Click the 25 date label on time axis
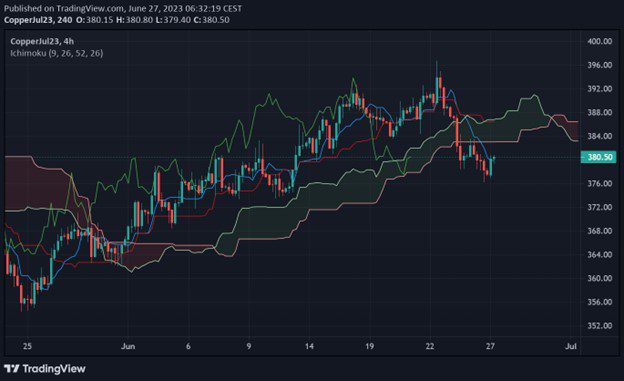The image size is (624, 381). [27, 346]
